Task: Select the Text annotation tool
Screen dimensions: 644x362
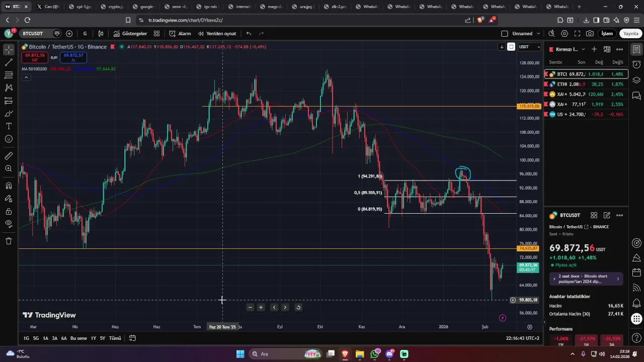Action: 9,126
